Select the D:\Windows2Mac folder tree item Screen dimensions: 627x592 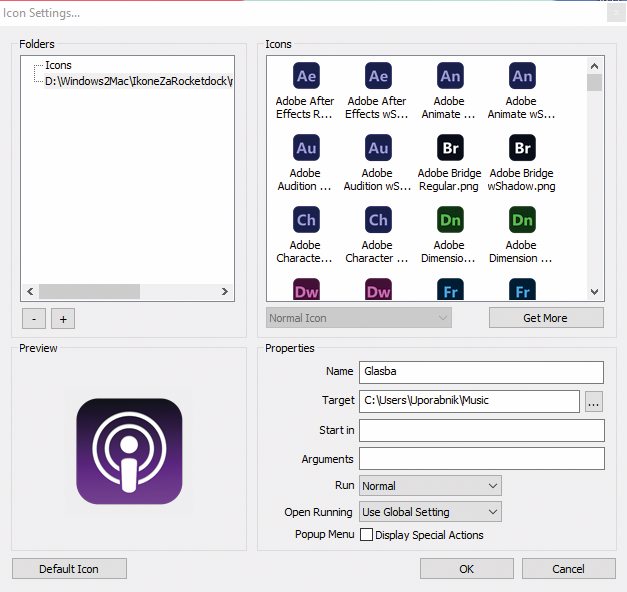point(138,81)
